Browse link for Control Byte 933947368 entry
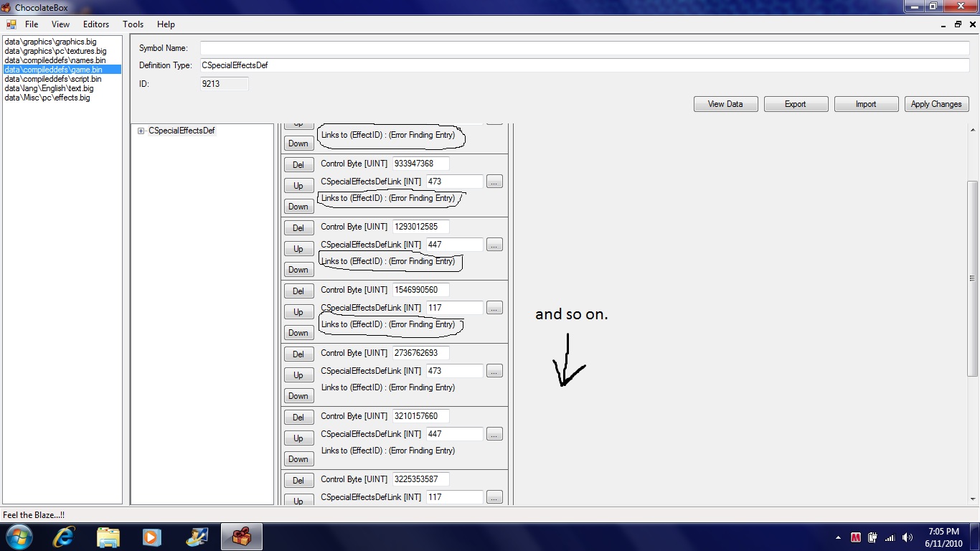The width and height of the screenshot is (980, 551). point(494,182)
